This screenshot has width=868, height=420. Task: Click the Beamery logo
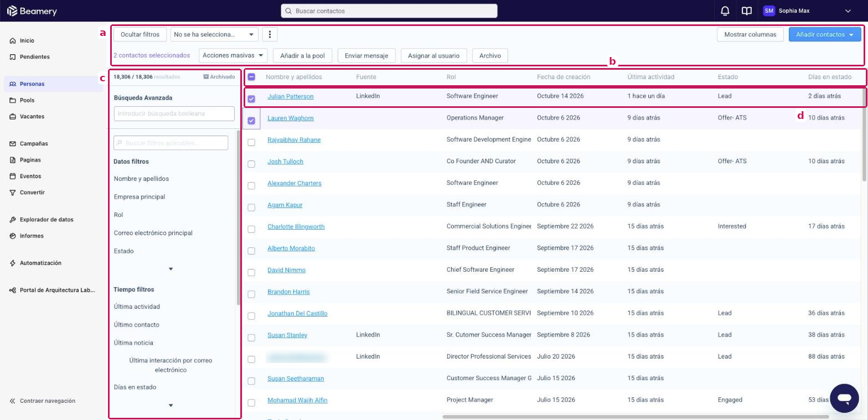pos(32,11)
